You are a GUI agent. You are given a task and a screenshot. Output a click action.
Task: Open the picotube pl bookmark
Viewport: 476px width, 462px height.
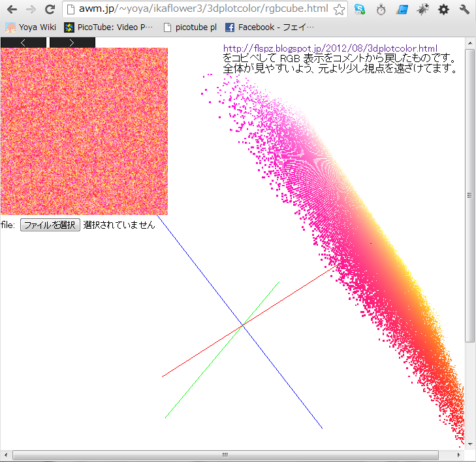(x=191, y=27)
